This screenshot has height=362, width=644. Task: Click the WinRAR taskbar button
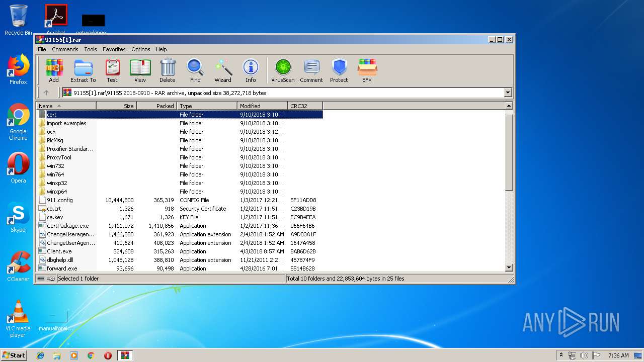click(x=125, y=355)
